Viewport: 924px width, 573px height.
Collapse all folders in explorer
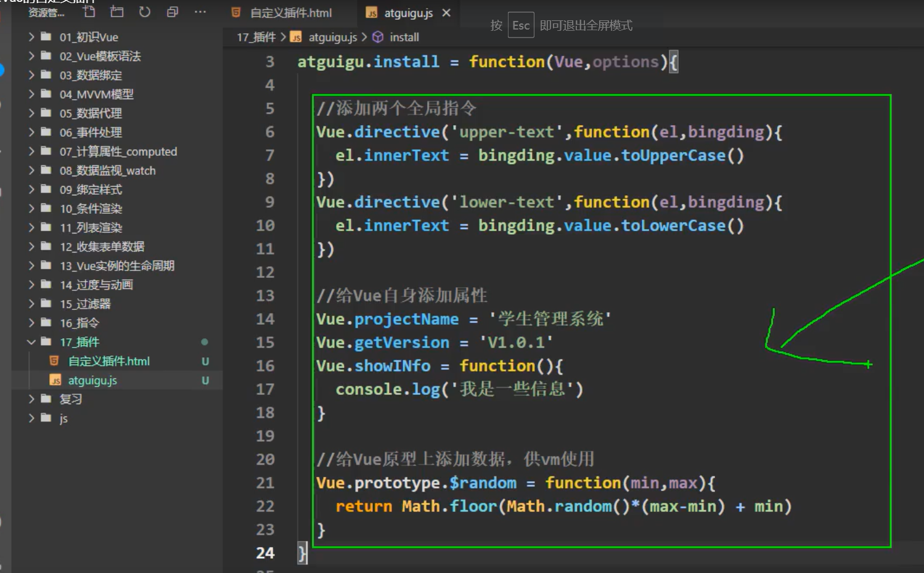click(173, 12)
